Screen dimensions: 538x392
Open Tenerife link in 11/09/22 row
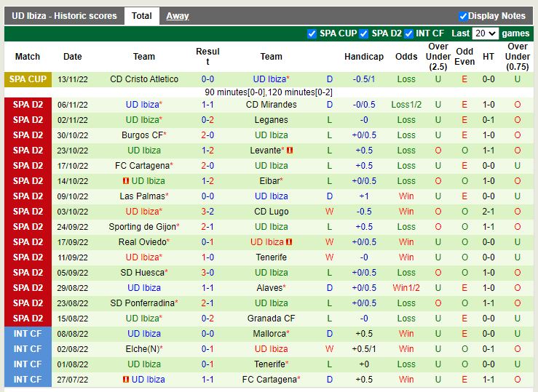(x=271, y=257)
